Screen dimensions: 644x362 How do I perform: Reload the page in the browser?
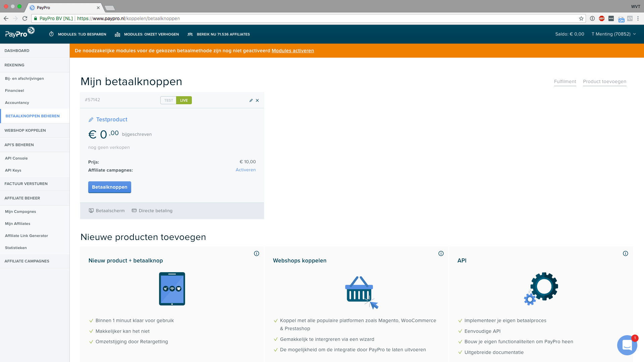25,18
